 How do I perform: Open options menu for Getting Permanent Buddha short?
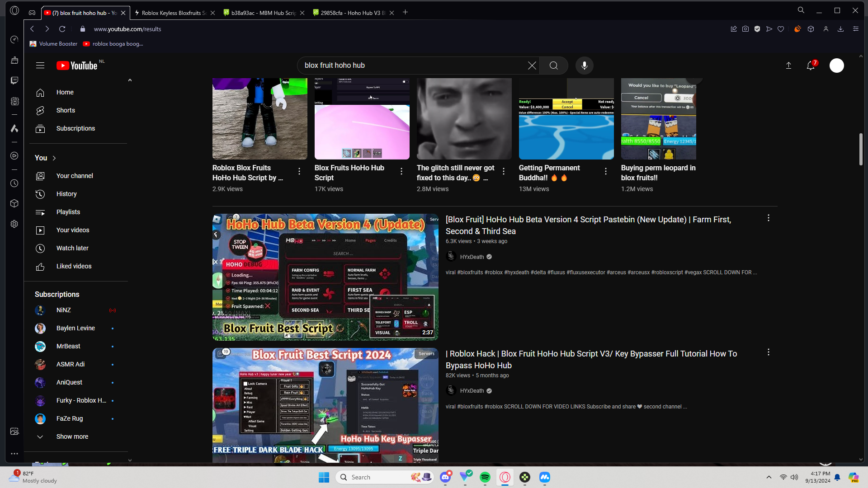click(x=606, y=171)
